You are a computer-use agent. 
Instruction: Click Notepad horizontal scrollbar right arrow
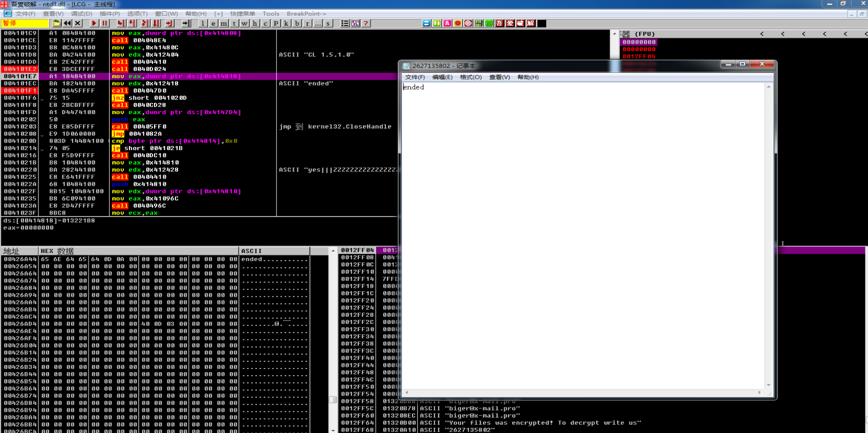[759, 393]
